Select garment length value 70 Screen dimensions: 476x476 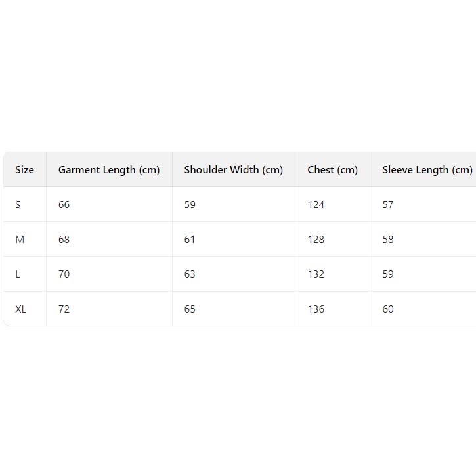(x=64, y=274)
